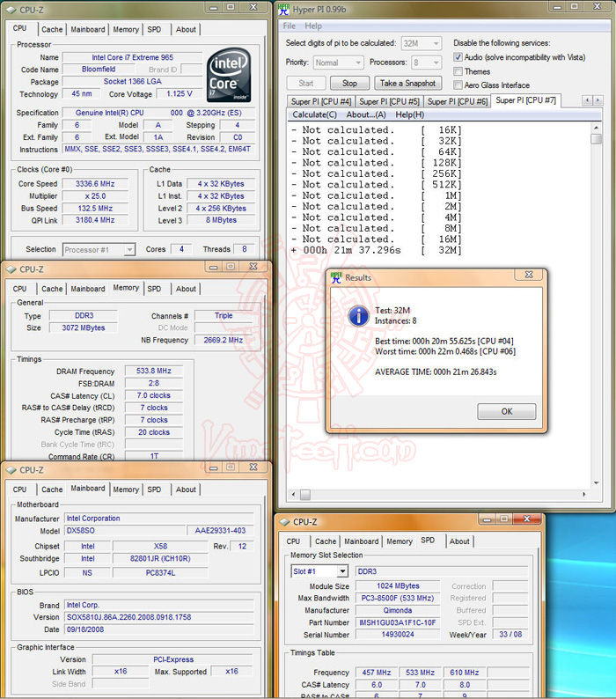Click the Stop button
This screenshot has width=616, height=699.
click(350, 84)
